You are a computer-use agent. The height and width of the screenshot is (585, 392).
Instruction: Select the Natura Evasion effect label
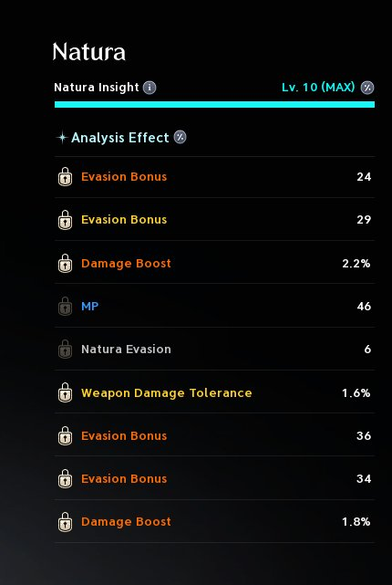pyautogui.click(x=126, y=350)
